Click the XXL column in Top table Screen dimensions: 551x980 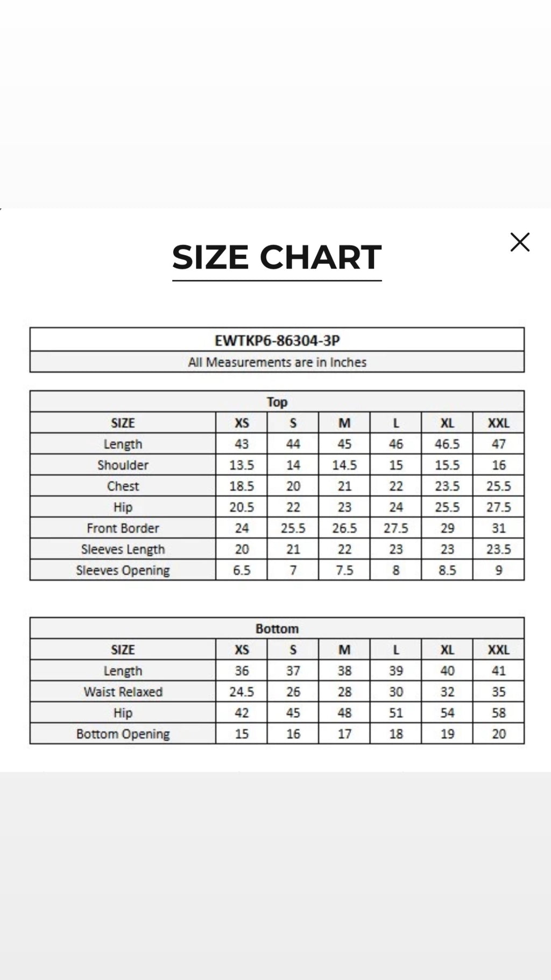tap(498, 423)
